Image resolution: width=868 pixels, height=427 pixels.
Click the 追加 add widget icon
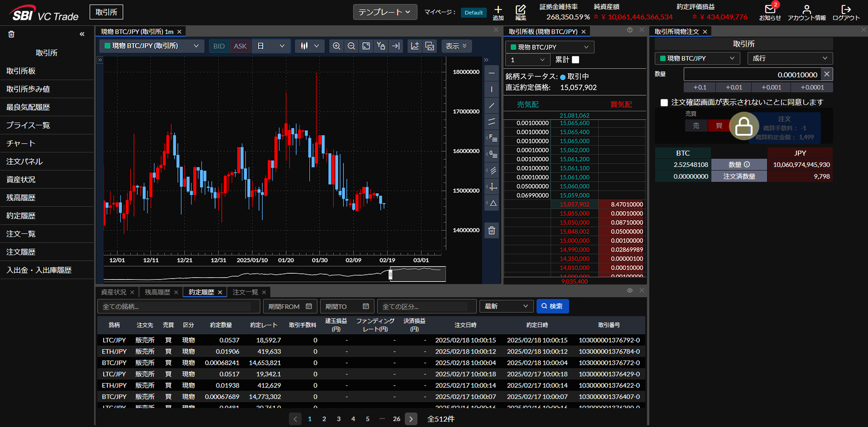point(498,12)
